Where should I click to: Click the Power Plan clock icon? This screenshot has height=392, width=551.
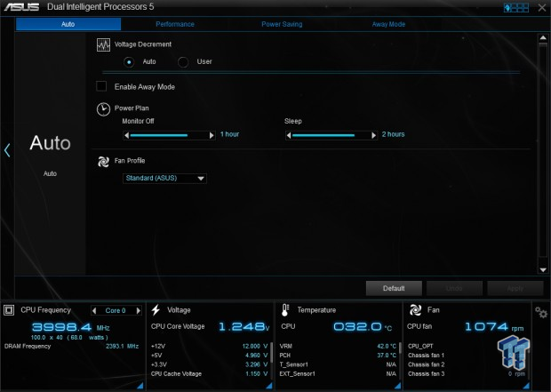[103, 109]
